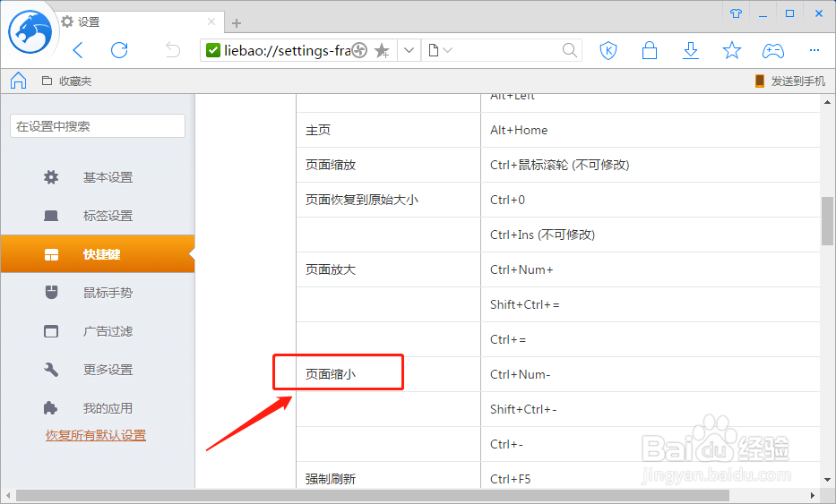Click the scroll up arrow of vertical scrollbar
This screenshot has width=836, height=504.
[827, 102]
